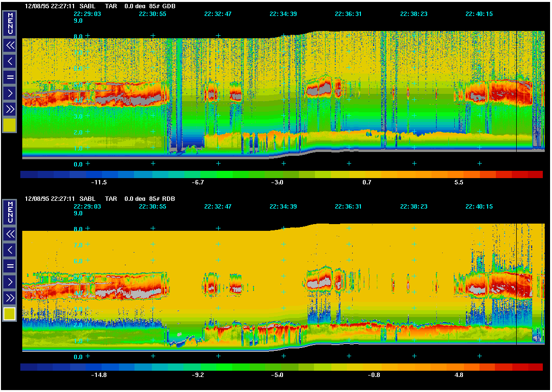Click the 8.0 altitude label in the top plot
The width and height of the screenshot is (552, 392).
[x=77, y=36]
